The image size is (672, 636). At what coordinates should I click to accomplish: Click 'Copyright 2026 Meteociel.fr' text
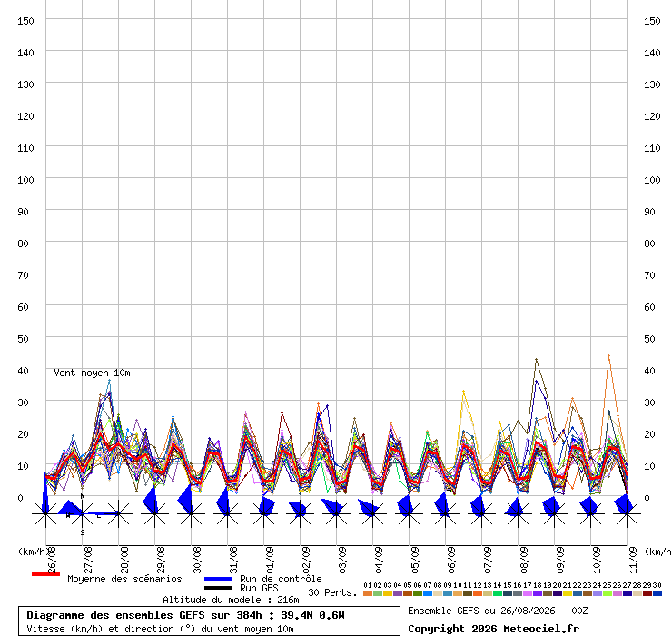[x=493, y=629]
